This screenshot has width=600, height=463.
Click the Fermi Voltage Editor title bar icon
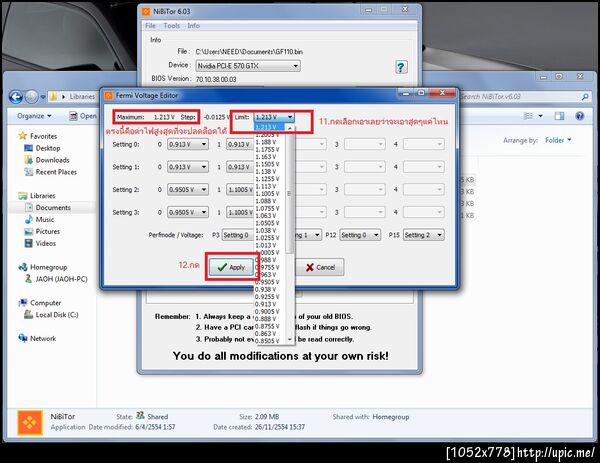click(x=109, y=95)
